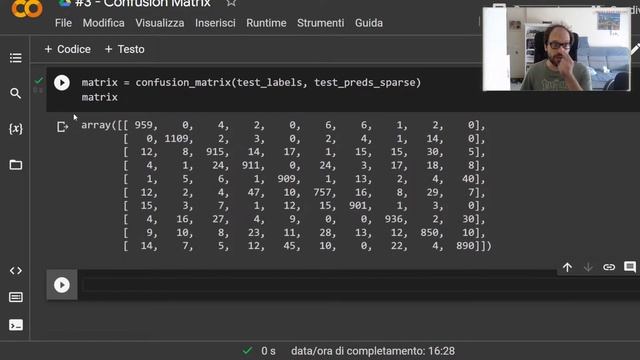This screenshot has width=640, height=360.
Task: Open the variables {x} panel
Action: [x=16, y=129]
